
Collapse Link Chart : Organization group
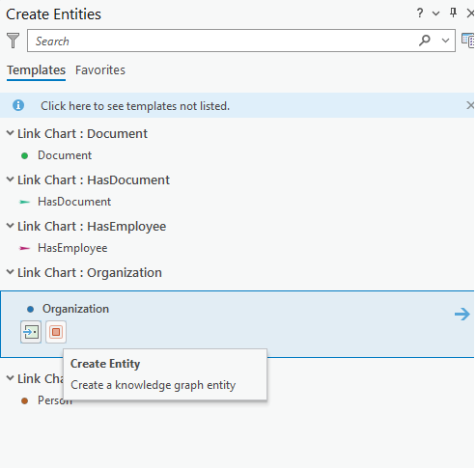11,272
